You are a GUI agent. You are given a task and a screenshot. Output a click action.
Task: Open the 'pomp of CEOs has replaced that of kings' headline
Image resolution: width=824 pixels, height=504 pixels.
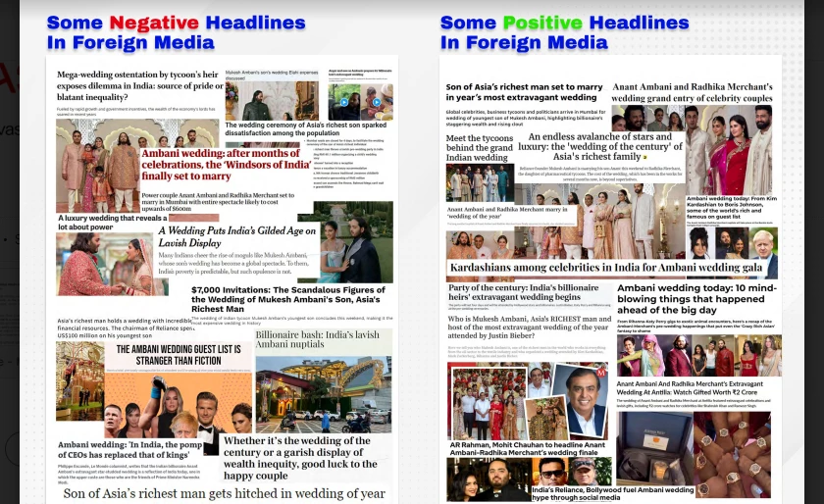(130, 450)
